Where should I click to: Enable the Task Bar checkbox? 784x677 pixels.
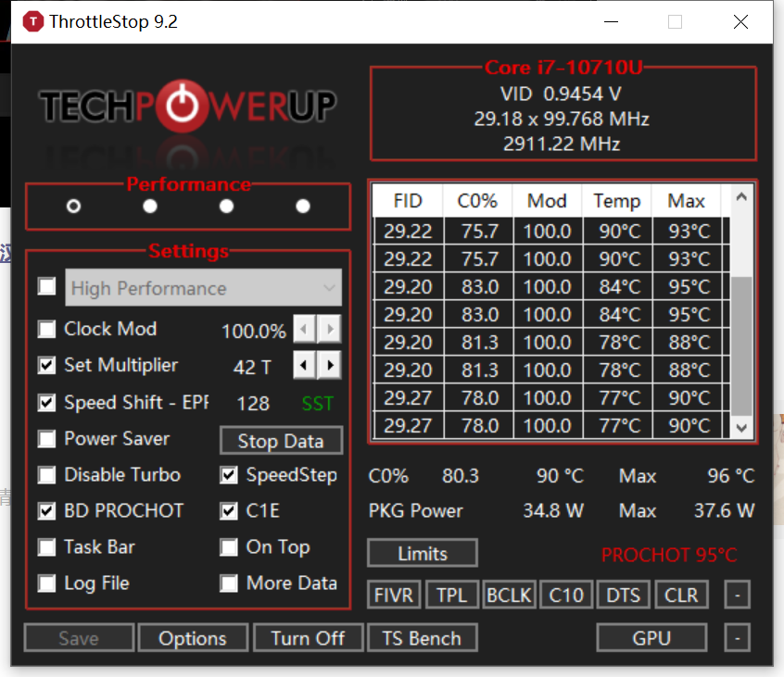47,547
